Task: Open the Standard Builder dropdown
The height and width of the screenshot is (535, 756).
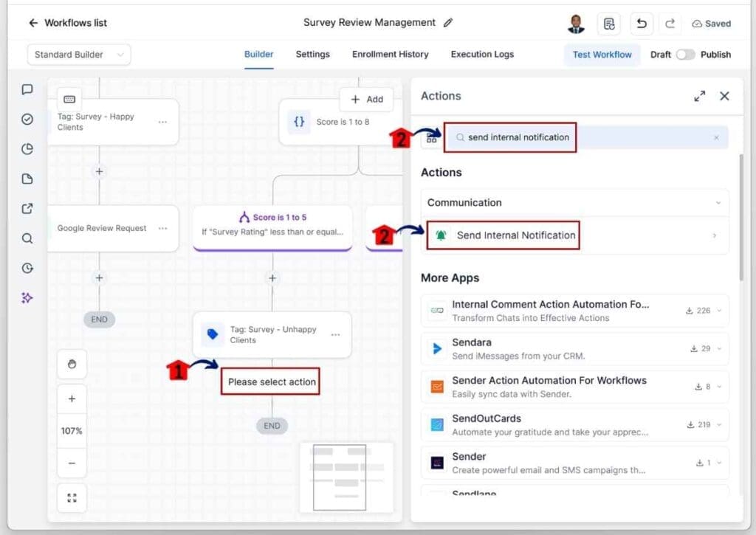Action: pyautogui.click(x=78, y=55)
